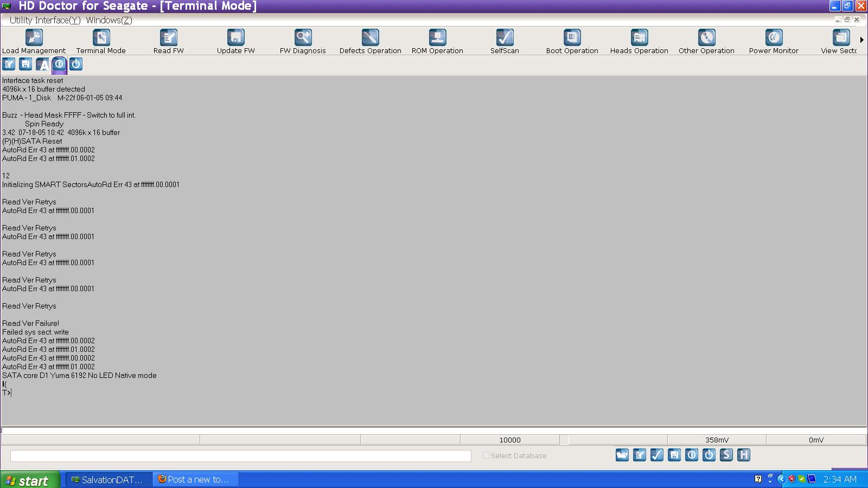Click the command input field at bottom
The height and width of the screenshot is (488, 868).
pos(240,456)
